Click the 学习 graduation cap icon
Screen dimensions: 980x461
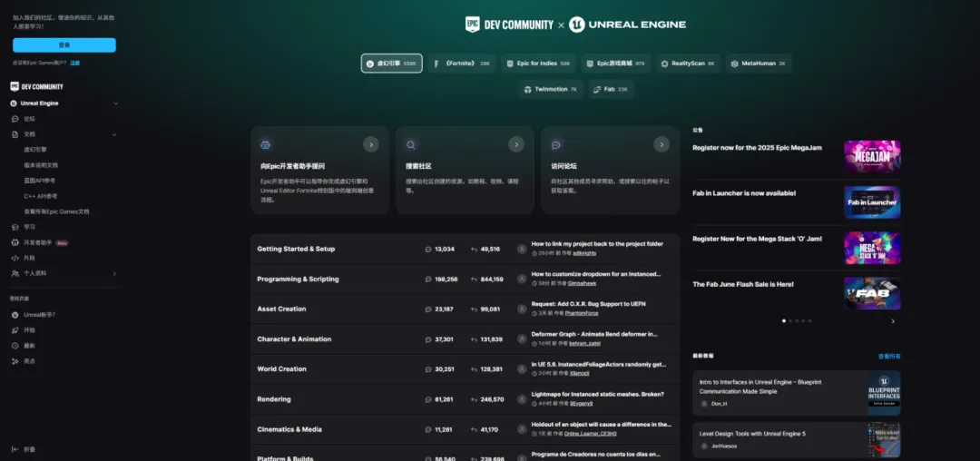coord(15,228)
